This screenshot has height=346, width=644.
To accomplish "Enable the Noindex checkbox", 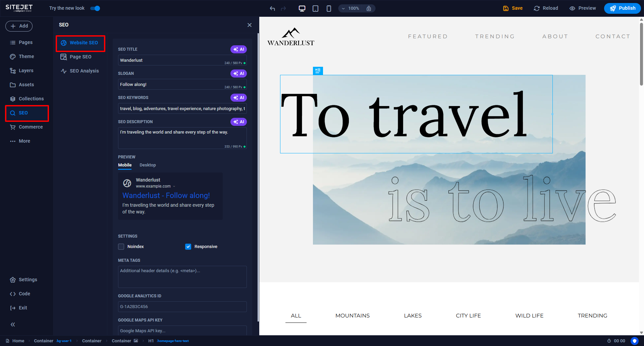I will click(121, 247).
